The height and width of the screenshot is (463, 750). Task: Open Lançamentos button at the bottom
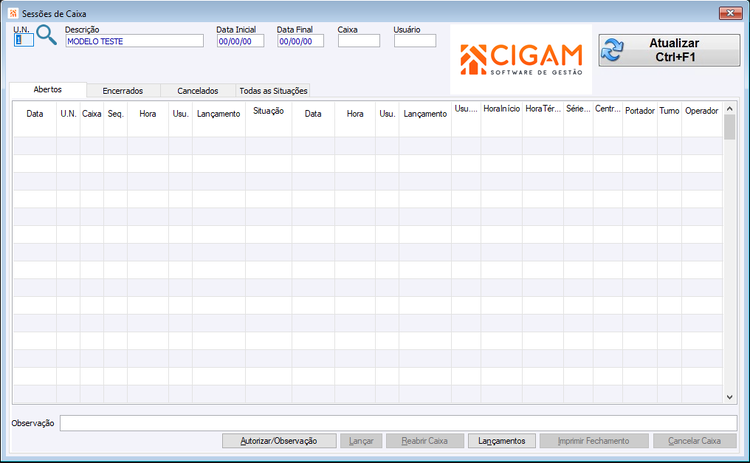[502, 441]
